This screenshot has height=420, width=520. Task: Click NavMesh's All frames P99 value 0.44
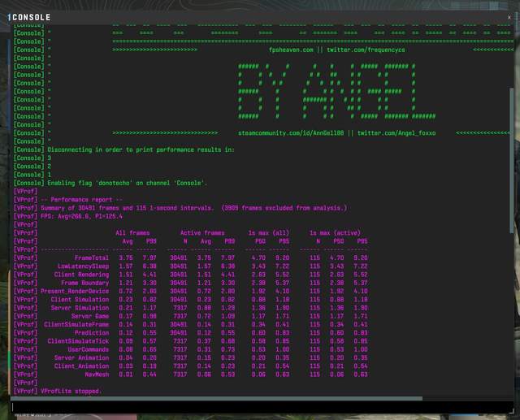click(149, 375)
